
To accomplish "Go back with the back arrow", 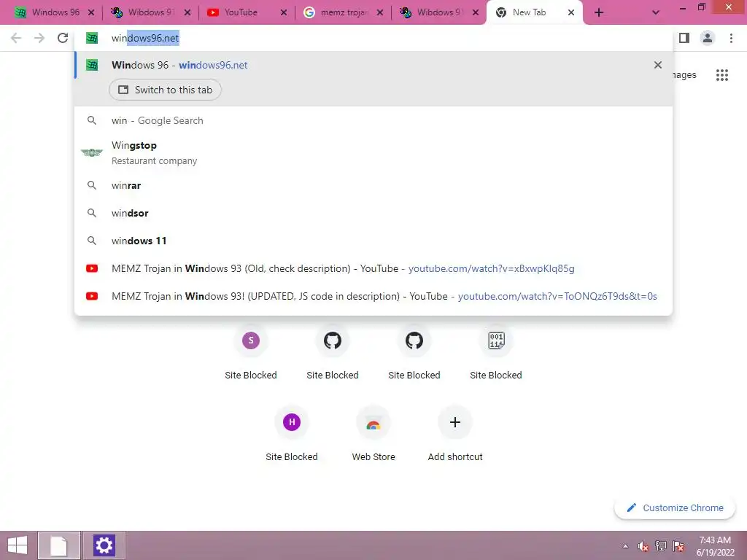I will 16,38.
